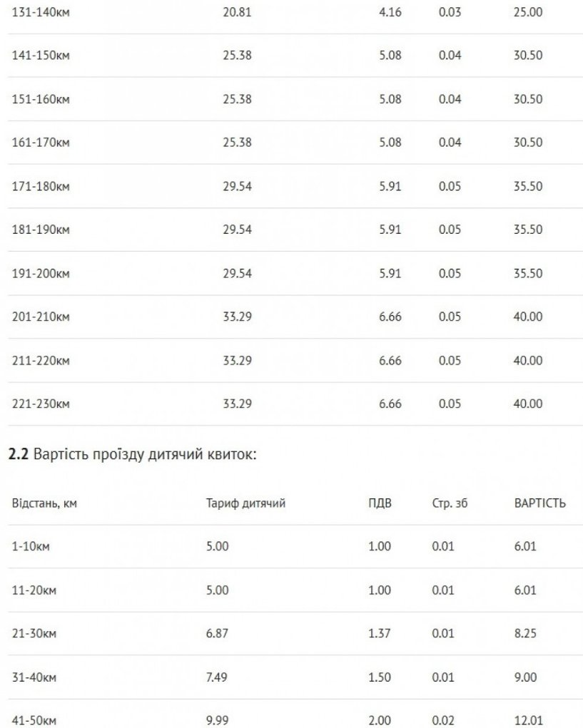
Task: Select the 171-180км distance cell
Action: pos(41,186)
